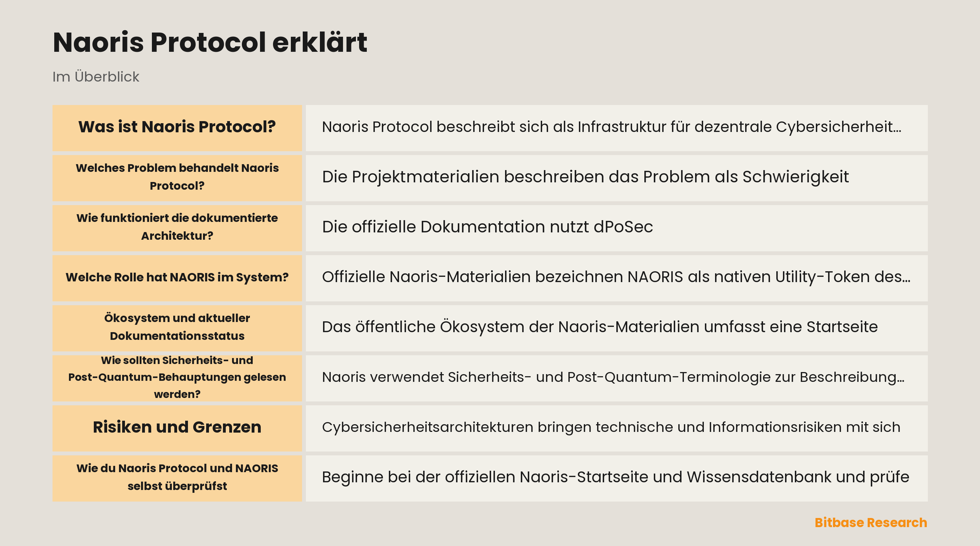Viewport: 980px width, 546px height.
Task: Select 'Wie funktioniert die dokumentierte Architektur?' cell
Action: (x=177, y=228)
